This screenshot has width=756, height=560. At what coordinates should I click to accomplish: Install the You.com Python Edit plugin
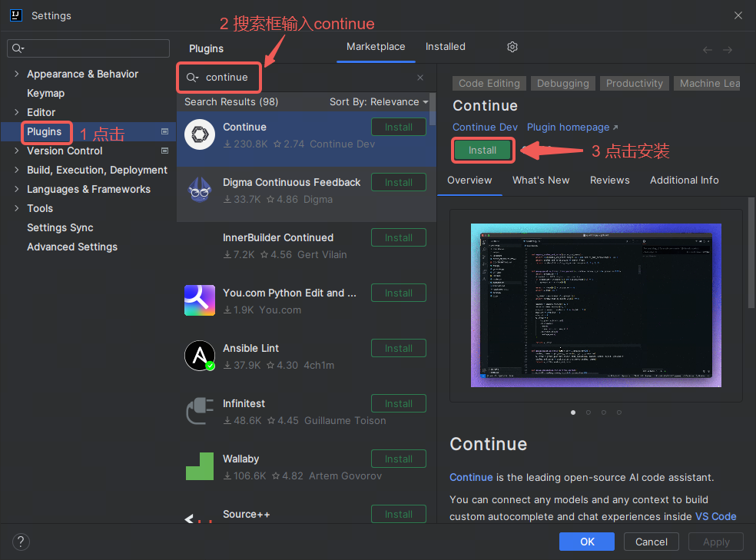[398, 293]
